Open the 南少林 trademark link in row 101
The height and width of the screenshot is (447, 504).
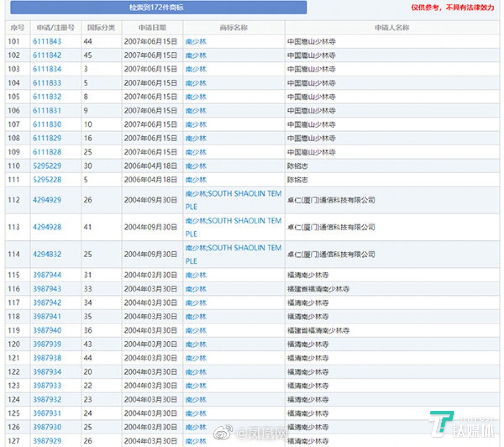click(196, 41)
